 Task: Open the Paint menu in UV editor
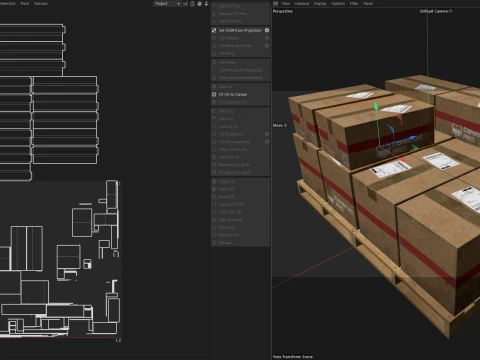coord(25,4)
